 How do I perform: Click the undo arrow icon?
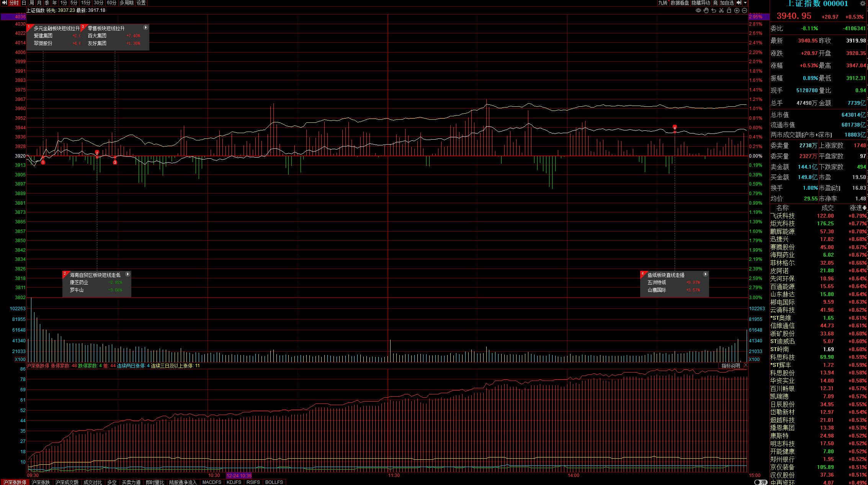click(x=714, y=11)
